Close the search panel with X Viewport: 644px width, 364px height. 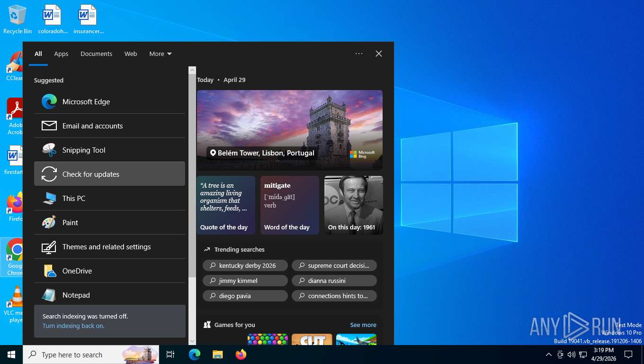click(x=379, y=54)
